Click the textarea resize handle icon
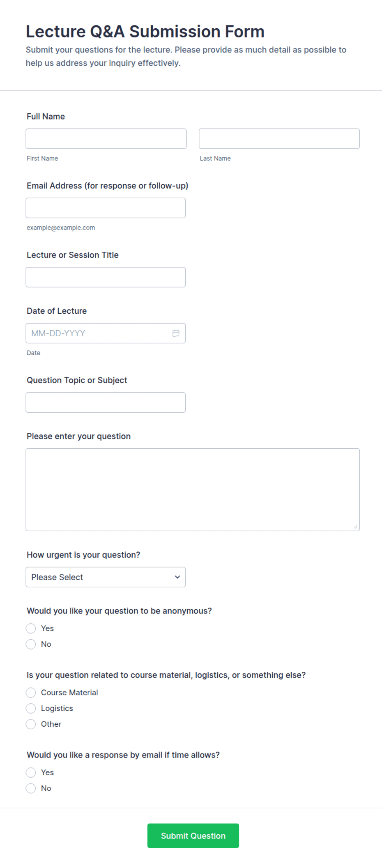The width and height of the screenshot is (382, 868). click(x=355, y=527)
